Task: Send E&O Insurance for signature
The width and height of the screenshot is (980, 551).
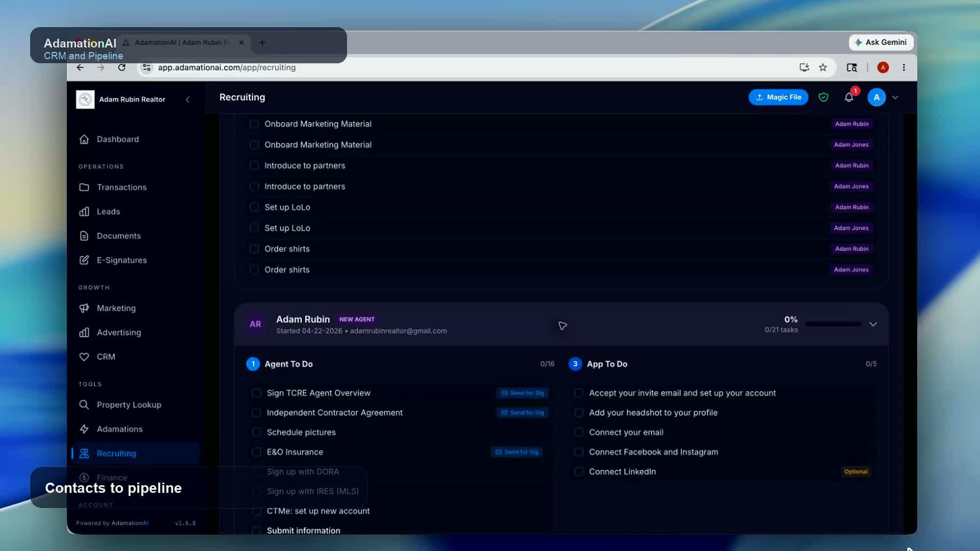Action: (517, 452)
